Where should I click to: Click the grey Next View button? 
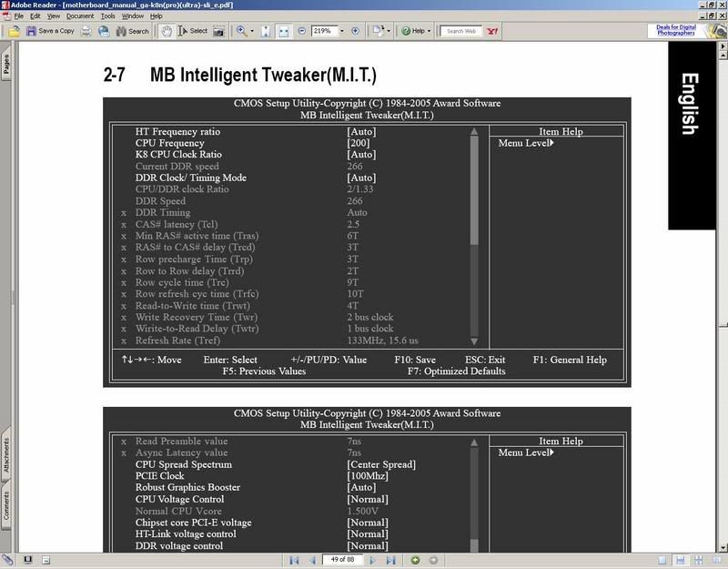[433, 560]
